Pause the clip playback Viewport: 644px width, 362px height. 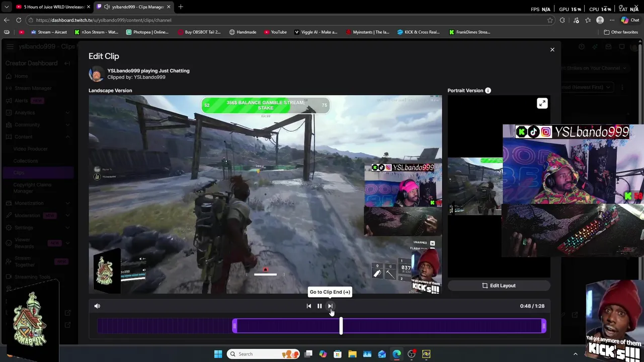[319, 306]
